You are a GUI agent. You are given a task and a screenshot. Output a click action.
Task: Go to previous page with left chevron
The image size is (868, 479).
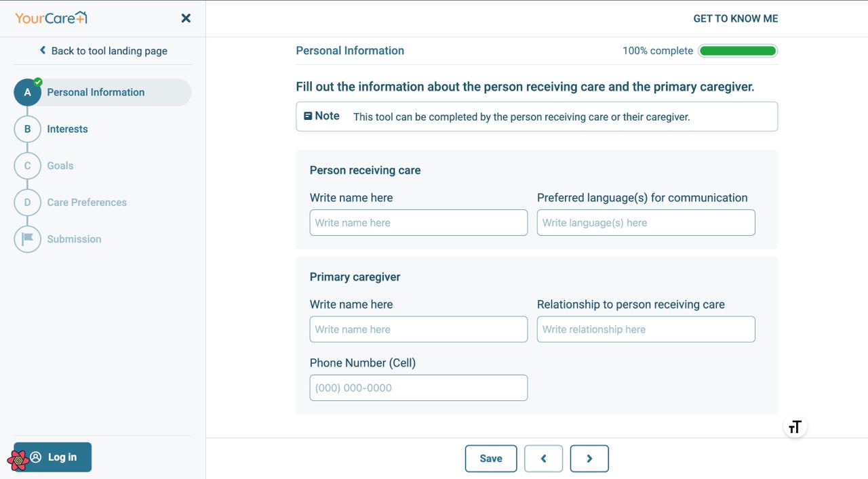[x=544, y=459]
